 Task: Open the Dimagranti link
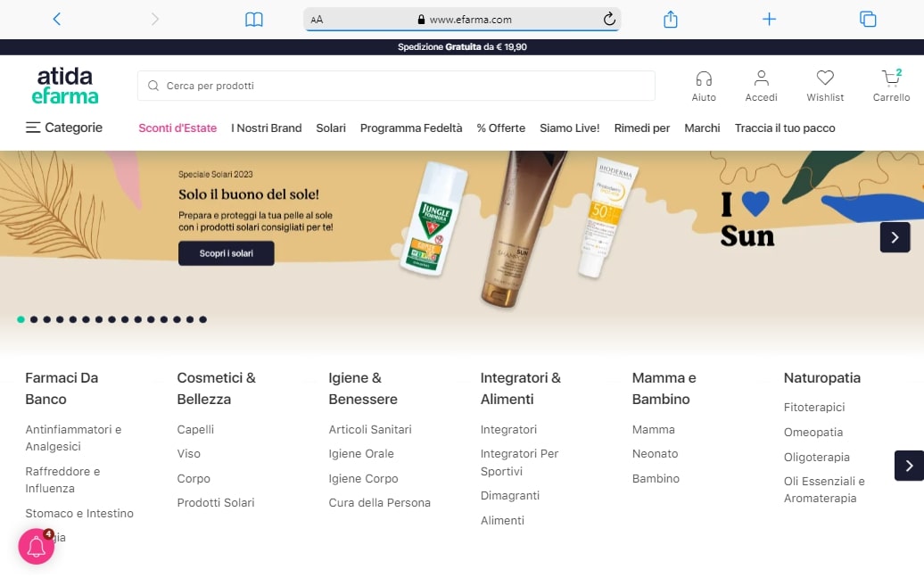coord(510,496)
